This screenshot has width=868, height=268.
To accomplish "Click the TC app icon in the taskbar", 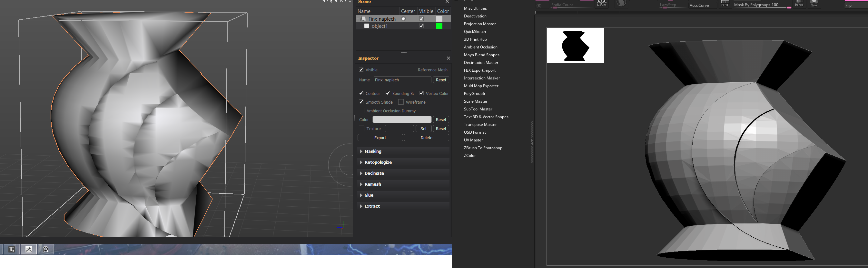I will (12, 249).
